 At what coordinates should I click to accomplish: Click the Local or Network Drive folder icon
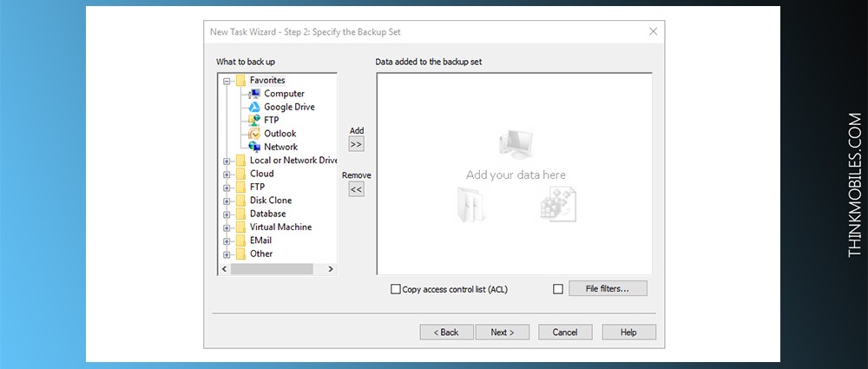240,160
